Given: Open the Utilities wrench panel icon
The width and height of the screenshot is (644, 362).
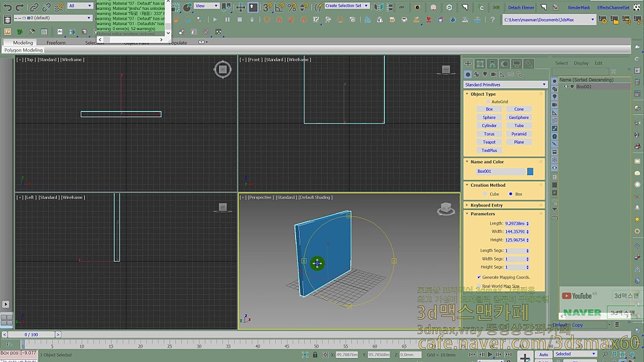Looking at the screenshot, I should (528, 64).
